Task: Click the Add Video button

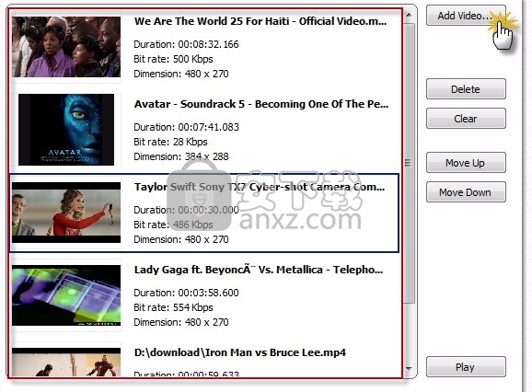Action: coord(466,16)
